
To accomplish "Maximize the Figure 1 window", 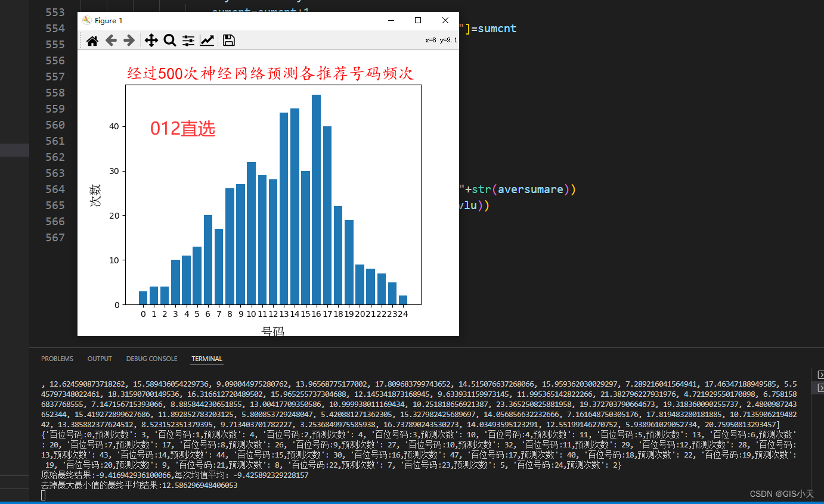I will point(418,20).
